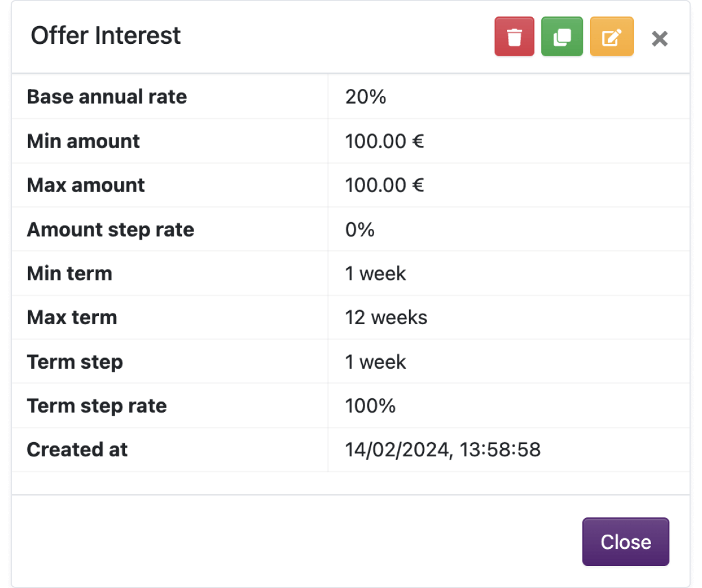
Task: Duplicate offer interest with green copy icon
Action: (562, 37)
